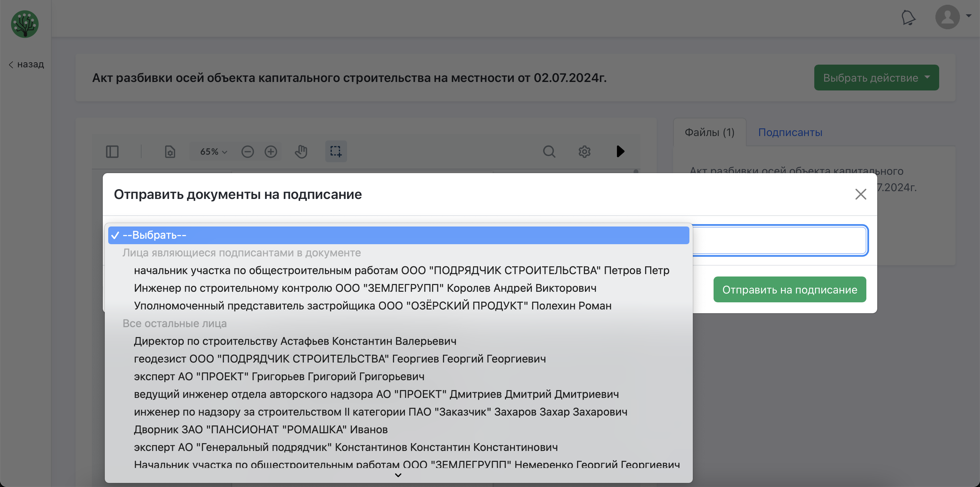
Task: Toggle the PDF viewer sidebar panel
Action: point(112,152)
